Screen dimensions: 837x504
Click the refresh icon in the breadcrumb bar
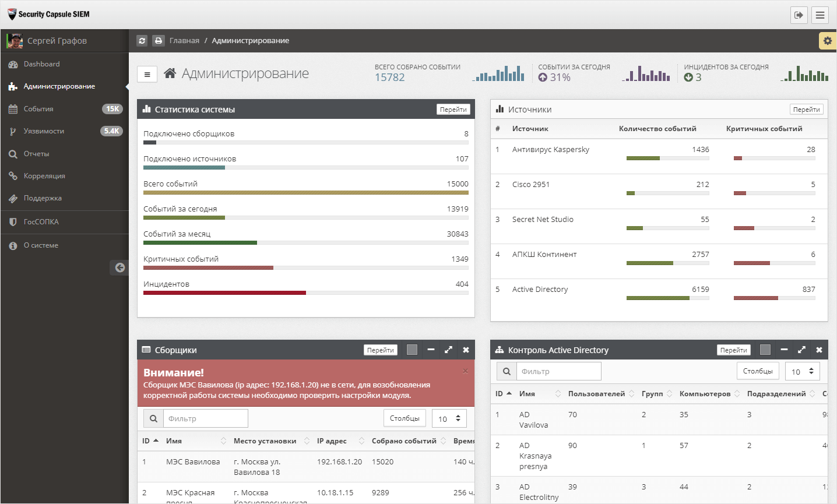(142, 41)
